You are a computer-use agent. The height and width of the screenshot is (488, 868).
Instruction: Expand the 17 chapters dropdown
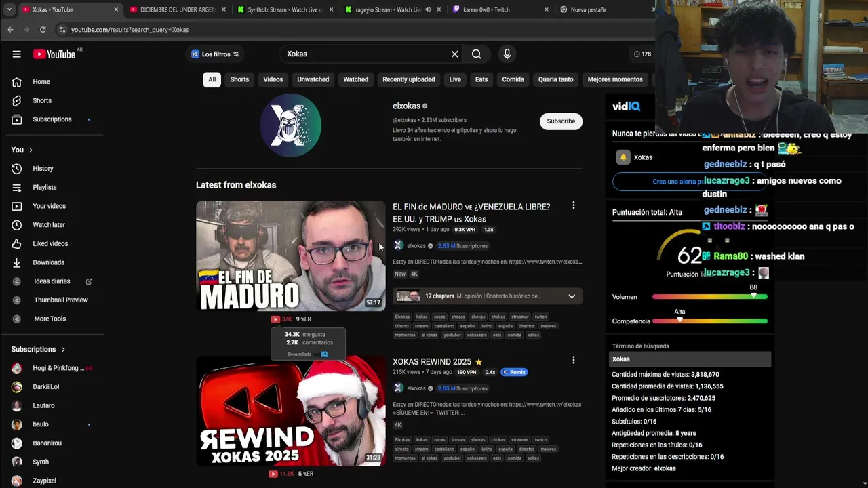tap(572, 296)
